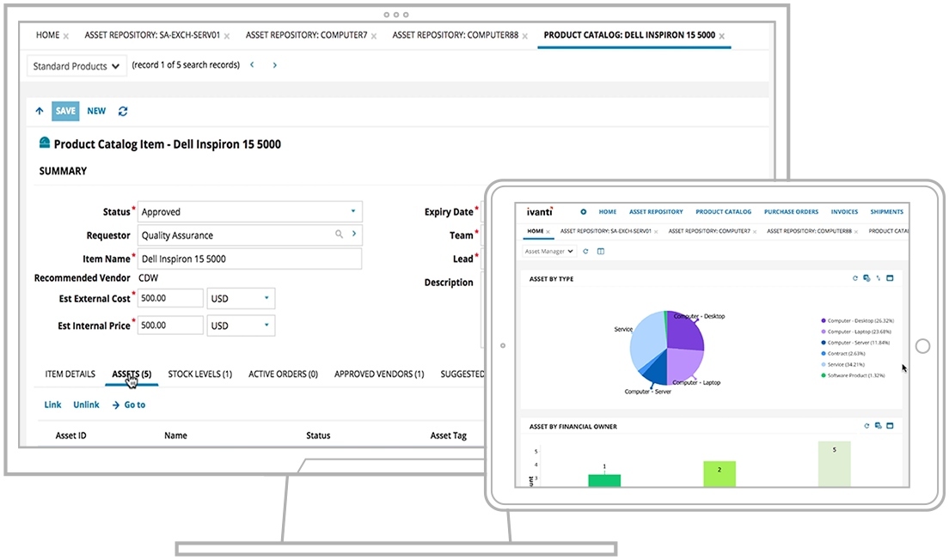Screen dimensions: 949x560
Task: Open the Asset Manager dropdown on tablet
Action: point(549,251)
